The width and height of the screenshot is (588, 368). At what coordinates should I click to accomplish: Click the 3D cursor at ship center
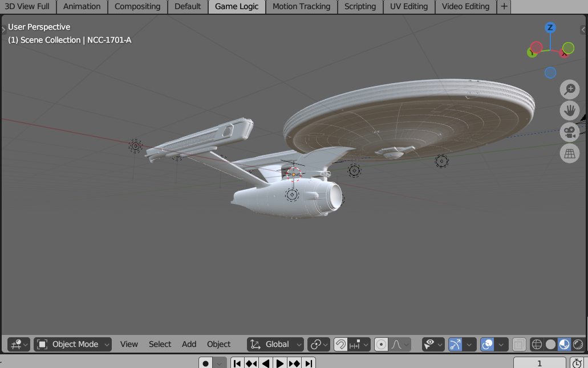(294, 174)
